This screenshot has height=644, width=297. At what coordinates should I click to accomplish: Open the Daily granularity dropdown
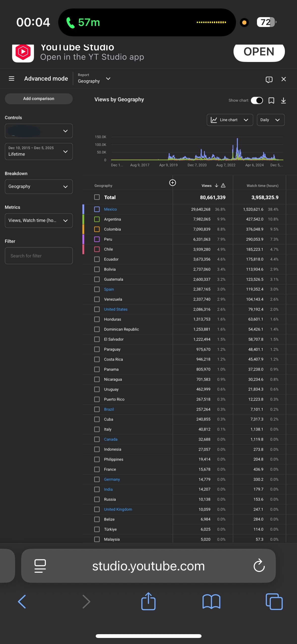(x=270, y=120)
